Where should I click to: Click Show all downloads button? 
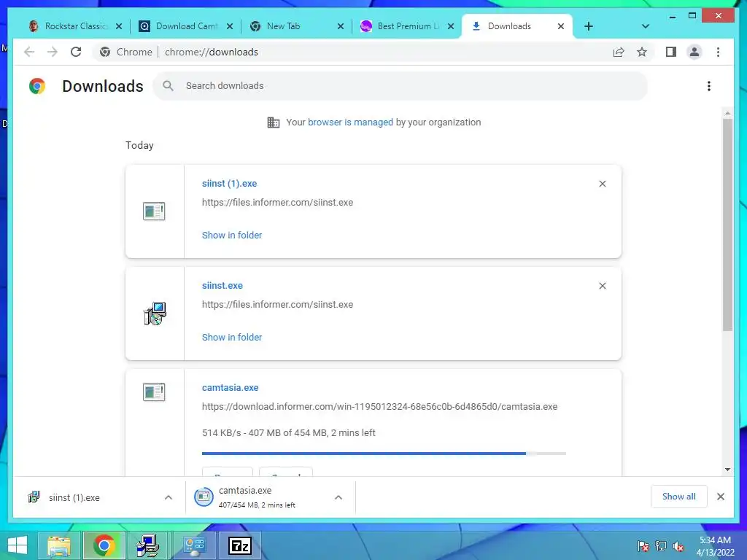click(679, 497)
